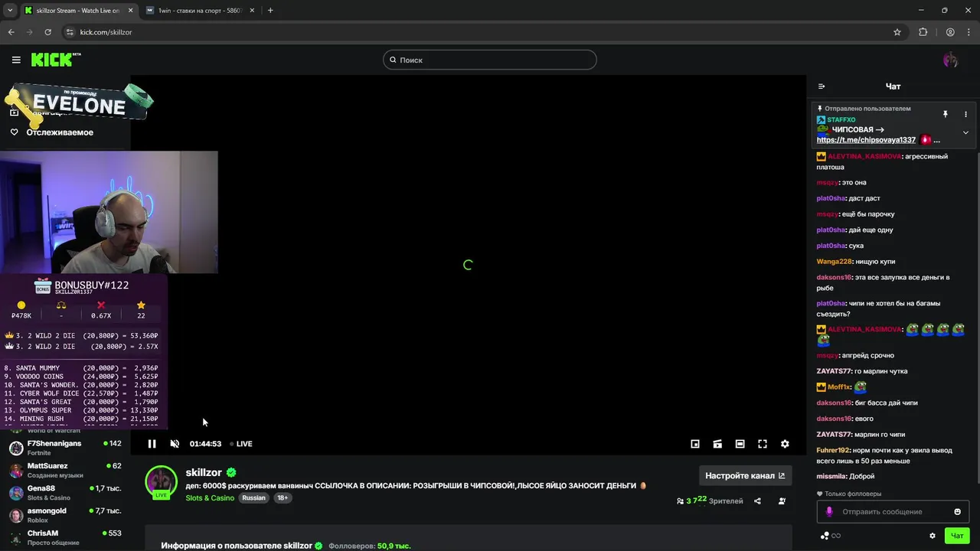Select Отслеживаемое in sidebar
This screenshot has height=551, width=980.
pos(60,132)
